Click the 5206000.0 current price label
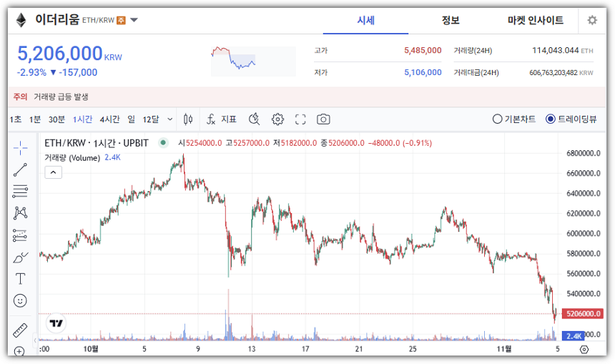Screen dimensions: 615x364 point(584,313)
